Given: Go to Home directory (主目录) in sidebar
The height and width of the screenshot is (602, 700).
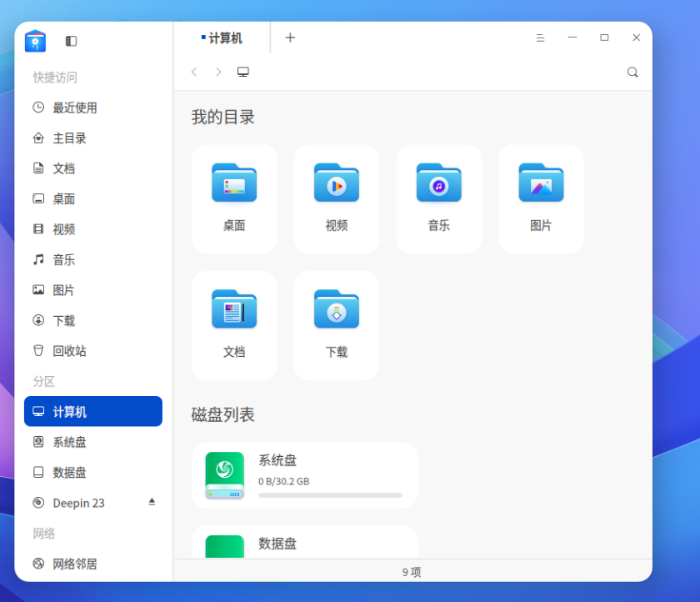Looking at the screenshot, I should click(93, 138).
